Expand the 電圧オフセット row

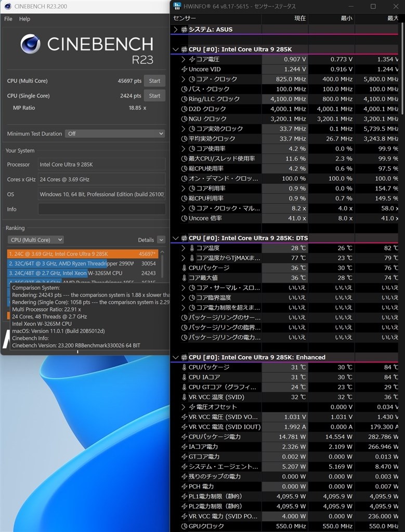click(184, 407)
